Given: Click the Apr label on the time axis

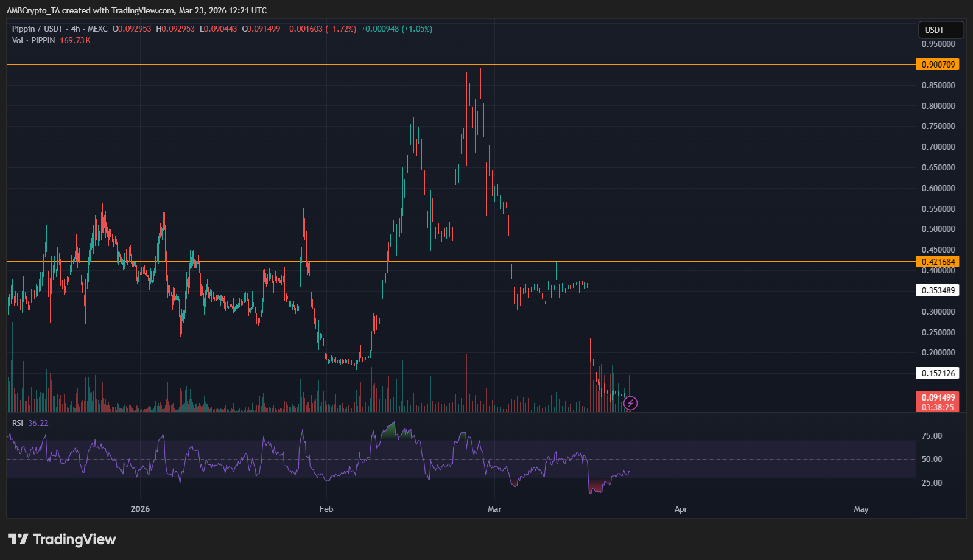Looking at the screenshot, I should tap(681, 509).
